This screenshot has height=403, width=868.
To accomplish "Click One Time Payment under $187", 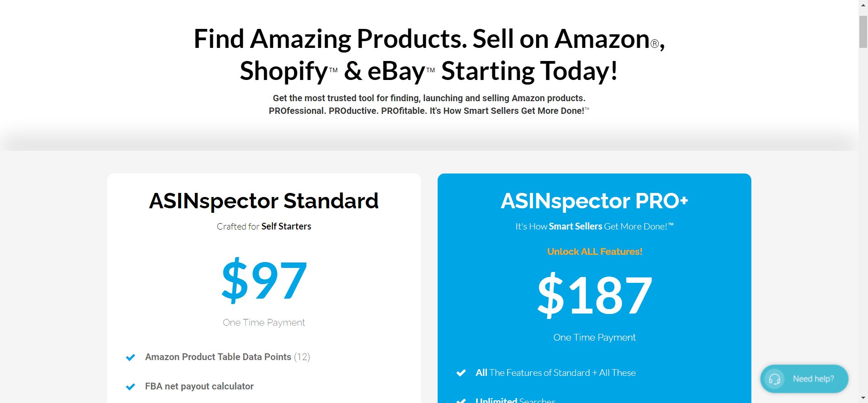I will tap(594, 337).
